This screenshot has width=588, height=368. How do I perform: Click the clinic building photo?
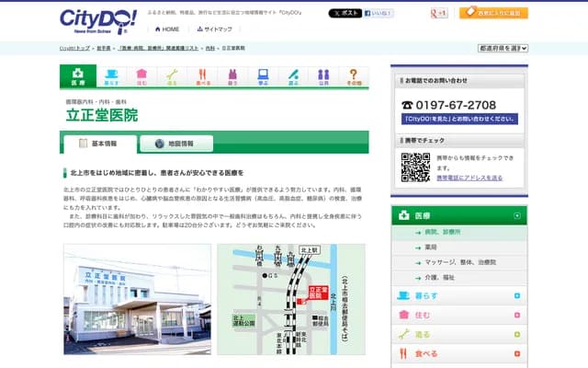coord(137,299)
